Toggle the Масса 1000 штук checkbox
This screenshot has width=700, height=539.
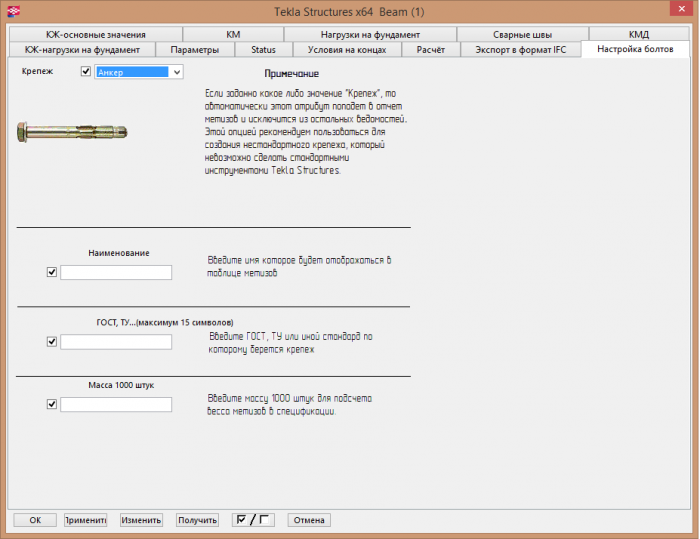52,404
